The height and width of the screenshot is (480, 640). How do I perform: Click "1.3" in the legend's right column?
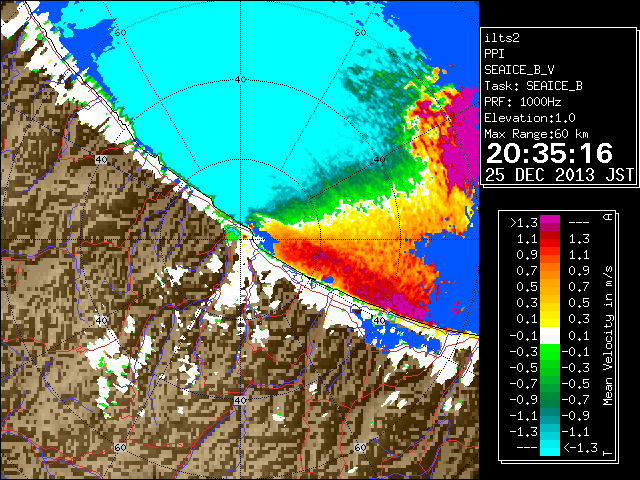point(579,239)
